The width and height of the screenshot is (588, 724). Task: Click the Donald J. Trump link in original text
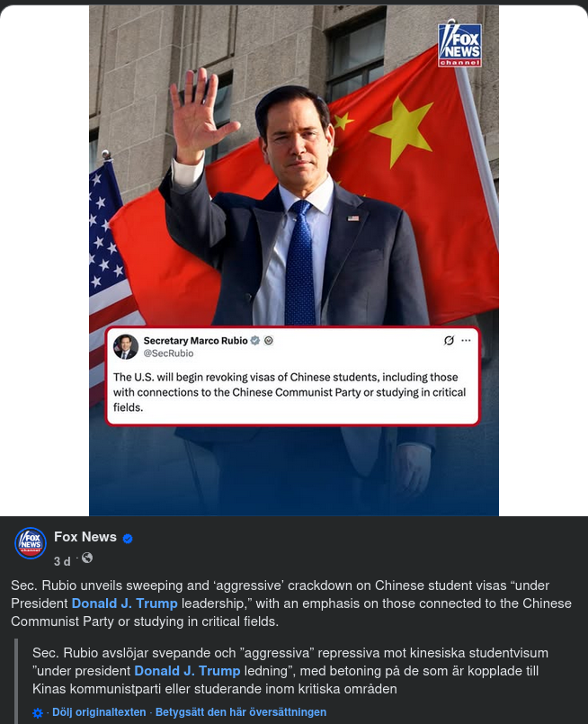[x=125, y=603]
